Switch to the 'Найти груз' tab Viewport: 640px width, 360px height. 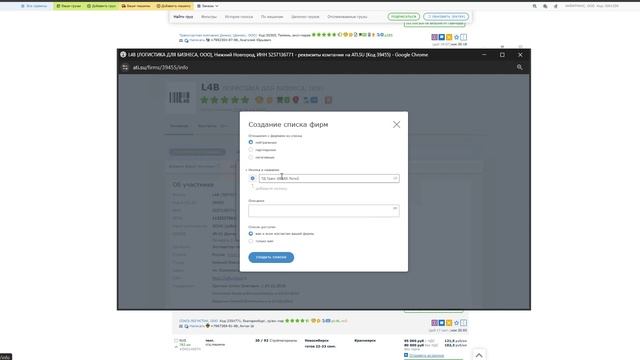click(183, 17)
